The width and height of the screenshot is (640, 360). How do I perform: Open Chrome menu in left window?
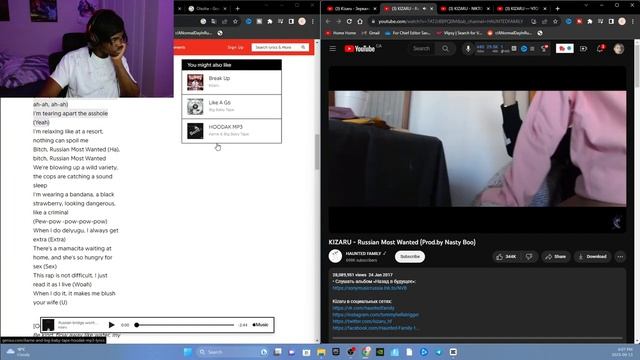tap(313, 21)
